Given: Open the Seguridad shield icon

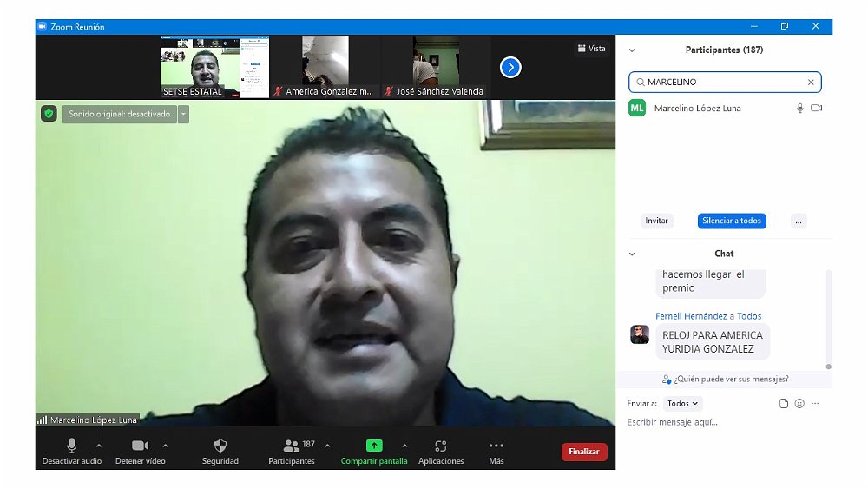Looking at the screenshot, I should click(x=220, y=446).
